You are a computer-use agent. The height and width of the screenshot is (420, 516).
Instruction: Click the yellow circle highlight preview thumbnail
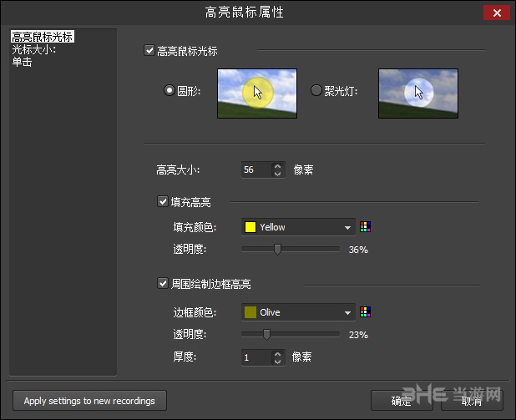click(257, 94)
